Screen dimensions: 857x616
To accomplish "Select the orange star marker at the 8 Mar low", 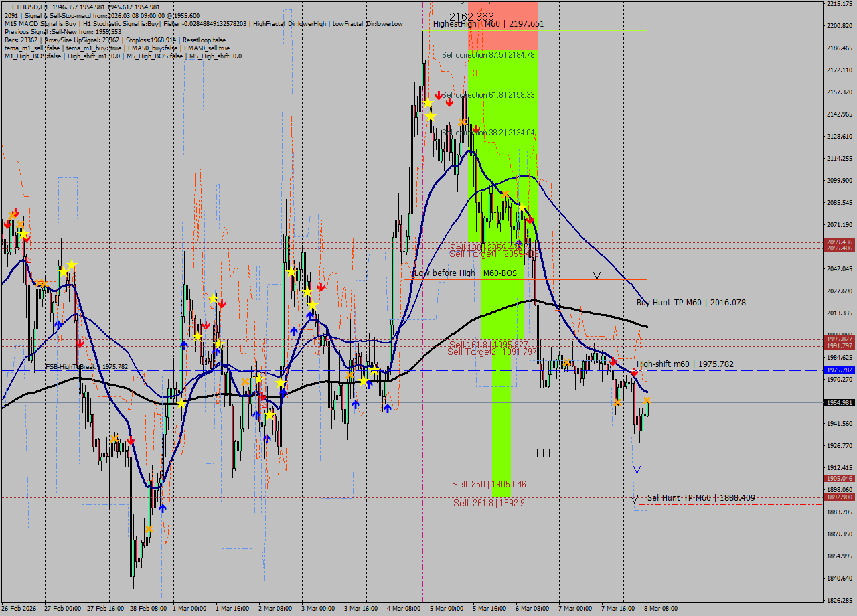I will (x=647, y=400).
